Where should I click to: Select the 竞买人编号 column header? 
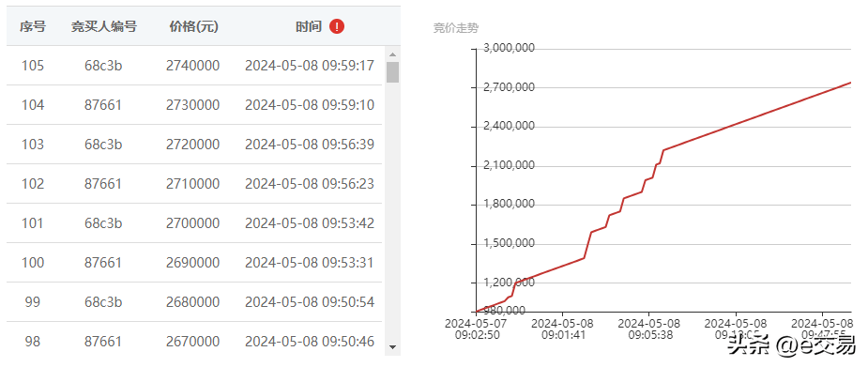pos(103,26)
